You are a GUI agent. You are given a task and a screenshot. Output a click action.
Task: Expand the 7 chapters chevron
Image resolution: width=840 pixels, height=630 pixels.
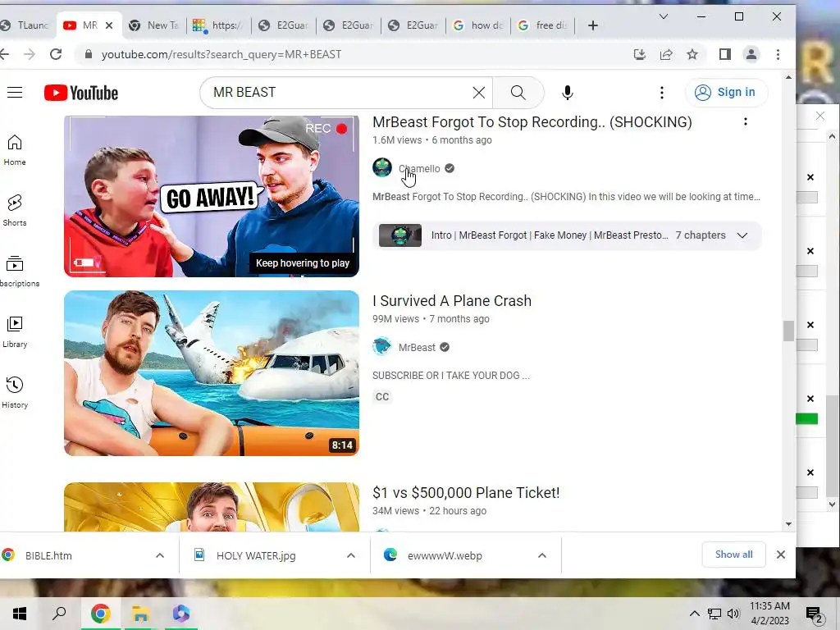742,235
